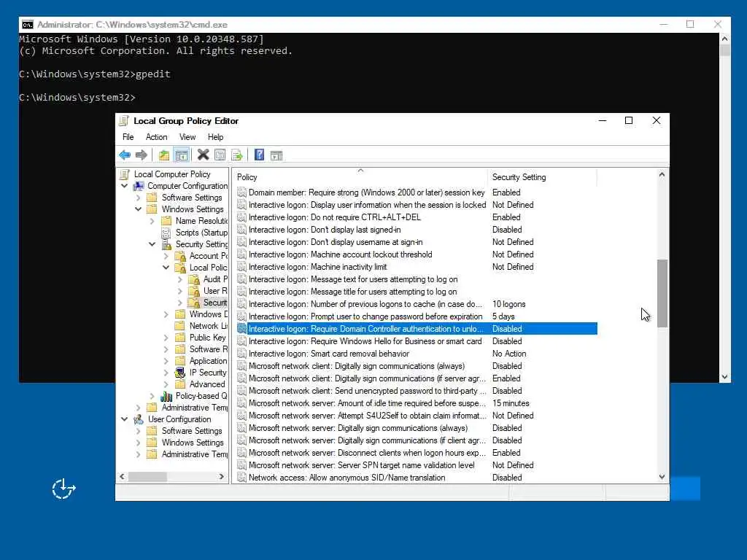Click the User Rights folder icon
This screenshot has width=747, height=560.
(194, 291)
